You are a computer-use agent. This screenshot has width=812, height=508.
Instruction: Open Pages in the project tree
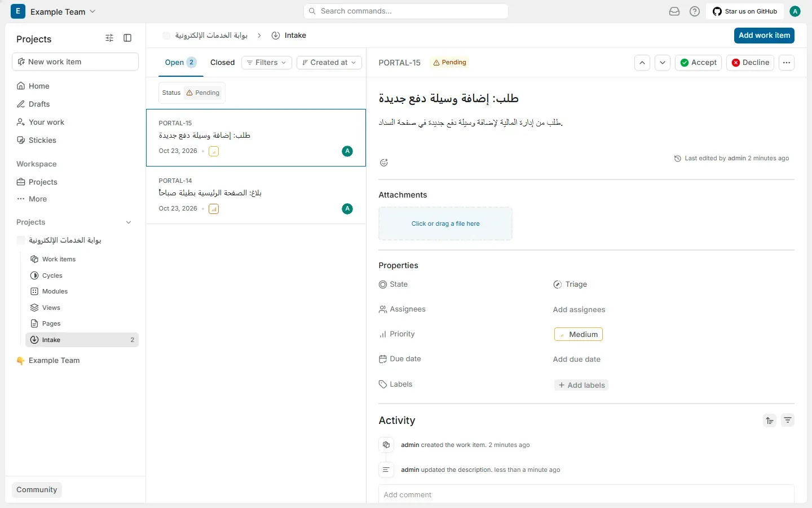[x=82, y=323]
